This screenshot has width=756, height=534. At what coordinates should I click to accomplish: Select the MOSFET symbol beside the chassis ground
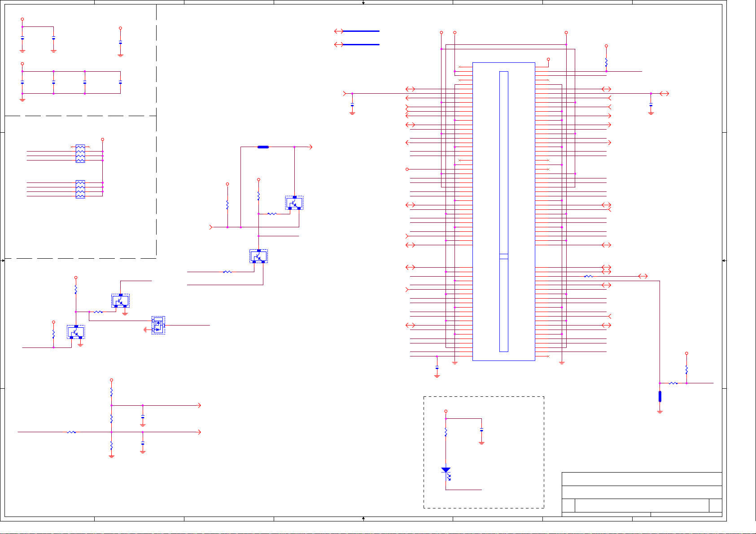pyautogui.click(x=158, y=325)
